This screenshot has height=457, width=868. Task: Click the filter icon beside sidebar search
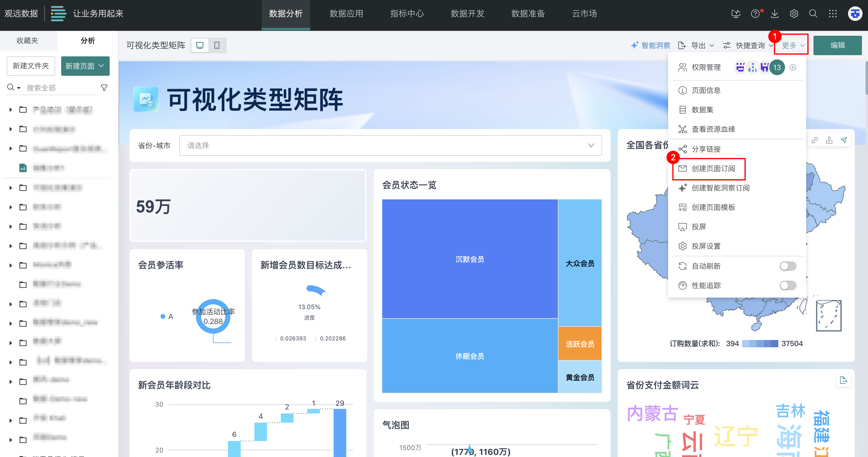[x=104, y=87]
